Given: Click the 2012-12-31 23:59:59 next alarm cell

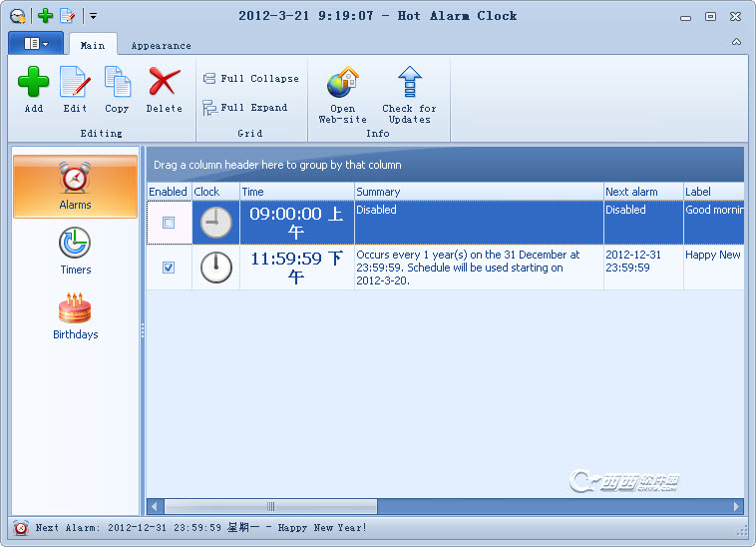Looking at the screenshot, I should click(x=643, y=268).
